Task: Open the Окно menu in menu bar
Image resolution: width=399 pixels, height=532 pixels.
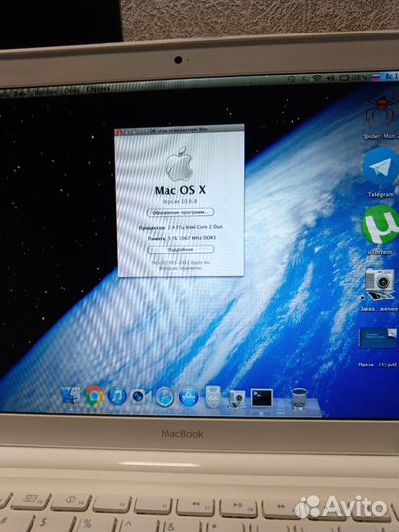Action: click(x=72, y=91)
